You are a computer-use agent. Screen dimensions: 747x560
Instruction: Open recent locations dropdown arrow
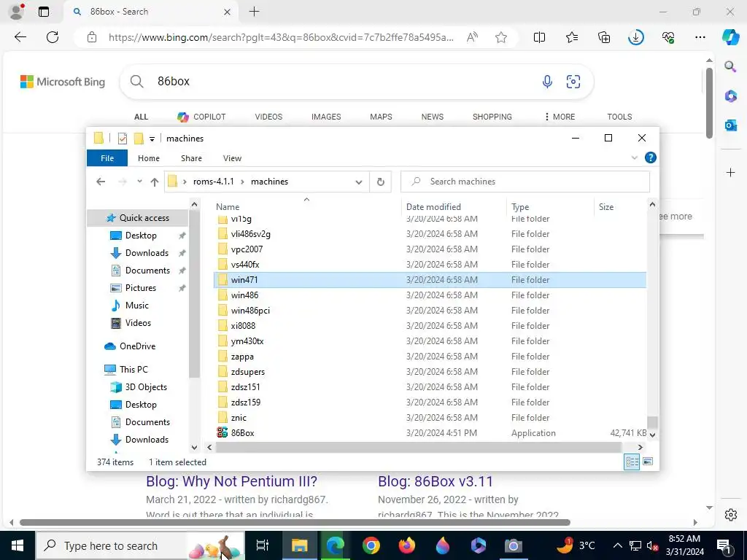click(139, 182)
